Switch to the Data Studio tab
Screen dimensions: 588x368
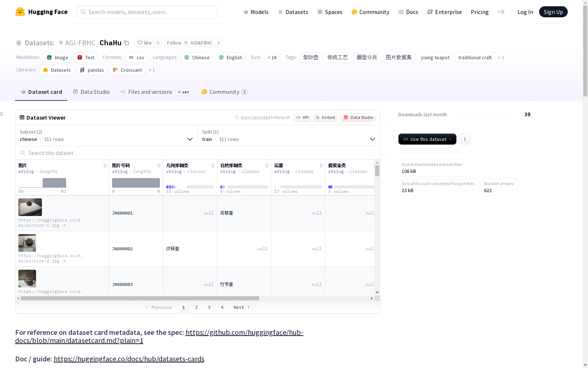pos(91,92)
